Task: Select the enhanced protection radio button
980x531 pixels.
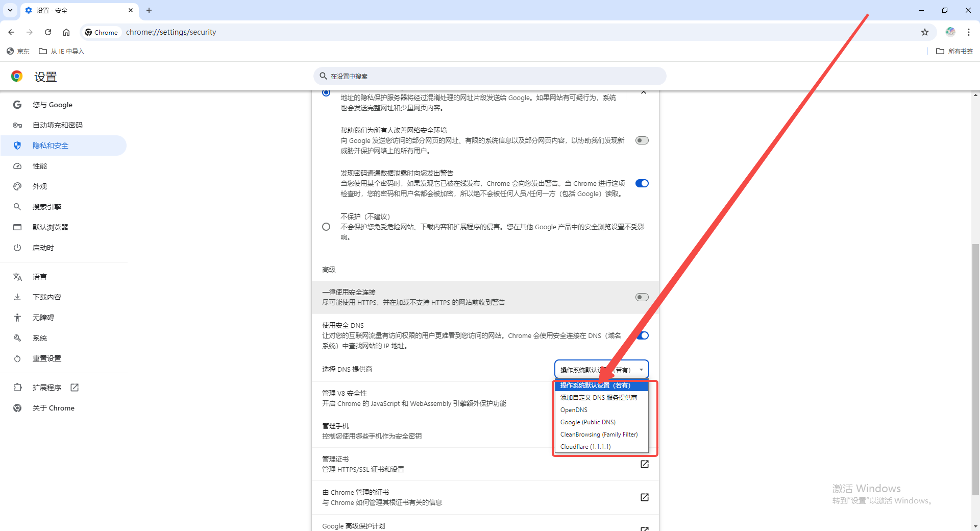Action: tap(326, 92)
